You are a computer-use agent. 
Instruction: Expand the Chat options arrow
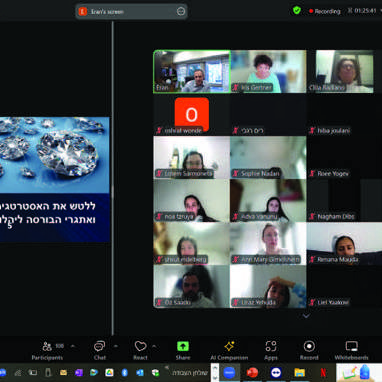(x=116, y=346)
